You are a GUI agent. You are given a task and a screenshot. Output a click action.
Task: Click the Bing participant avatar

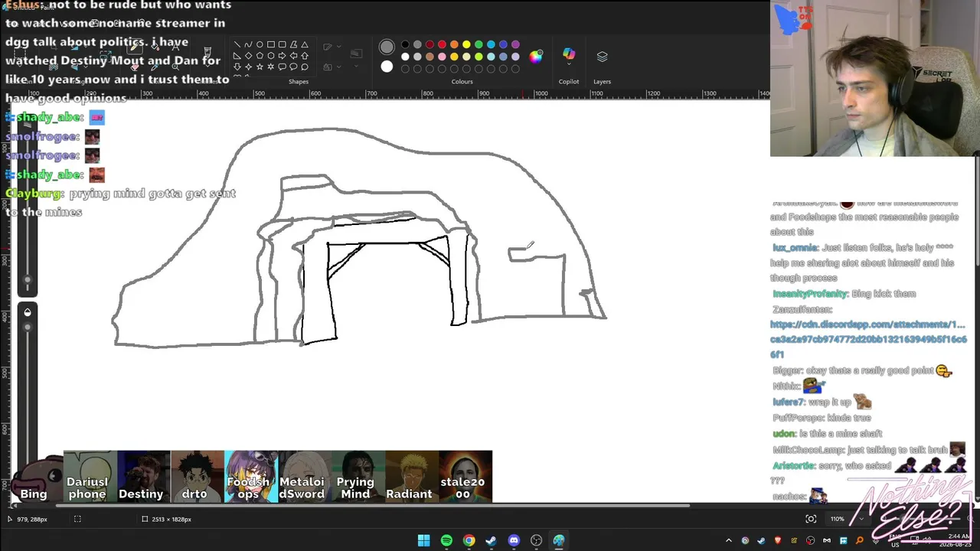pyautogui.click(x=35, y=479)
